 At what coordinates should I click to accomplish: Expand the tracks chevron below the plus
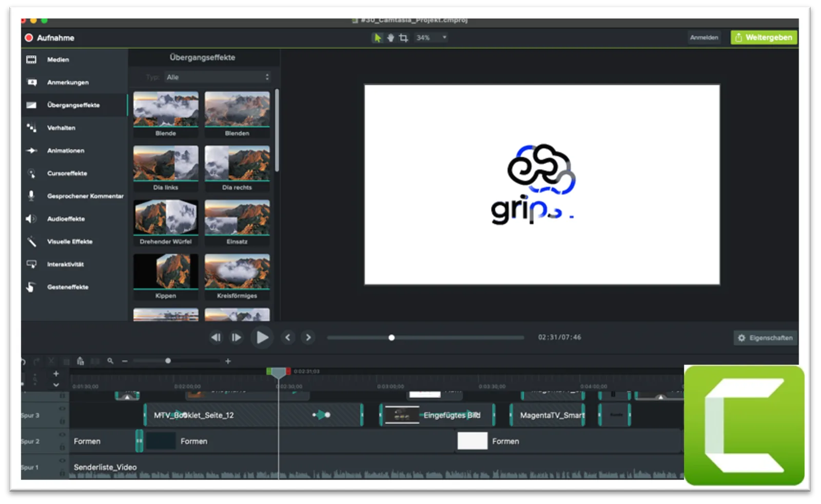coord(56,384)
